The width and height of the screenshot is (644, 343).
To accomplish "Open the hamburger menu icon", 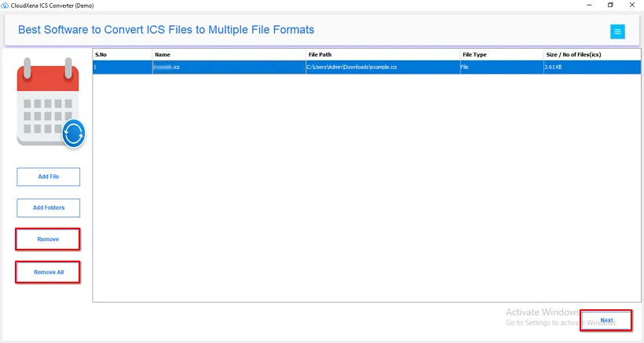I will [617, 31].
